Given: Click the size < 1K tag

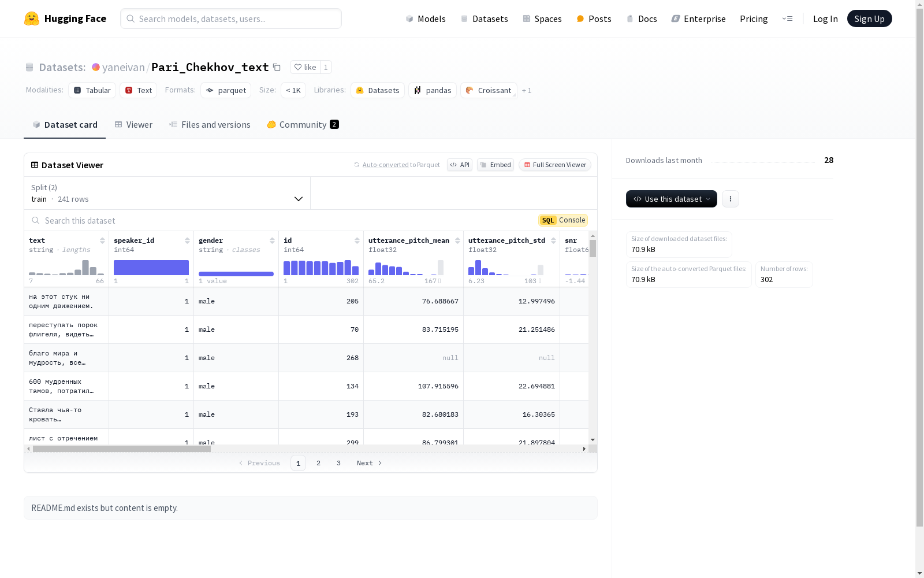Looking at the screenshot, I should (293, 90).
